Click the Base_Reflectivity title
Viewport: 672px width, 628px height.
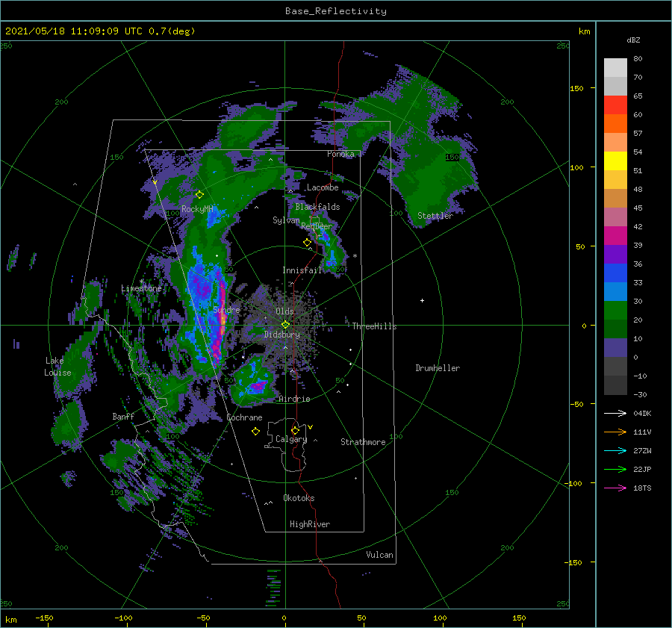(x=336, y=11)
